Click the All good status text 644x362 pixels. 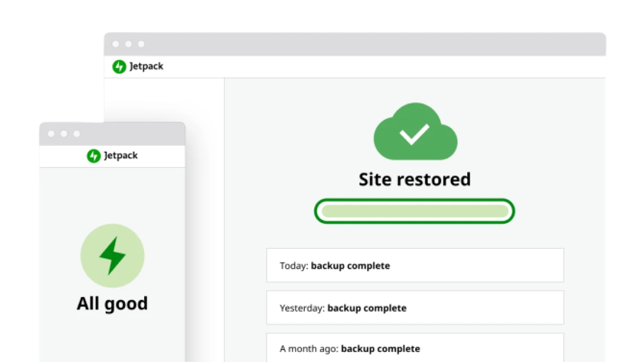tap(112, 304)
